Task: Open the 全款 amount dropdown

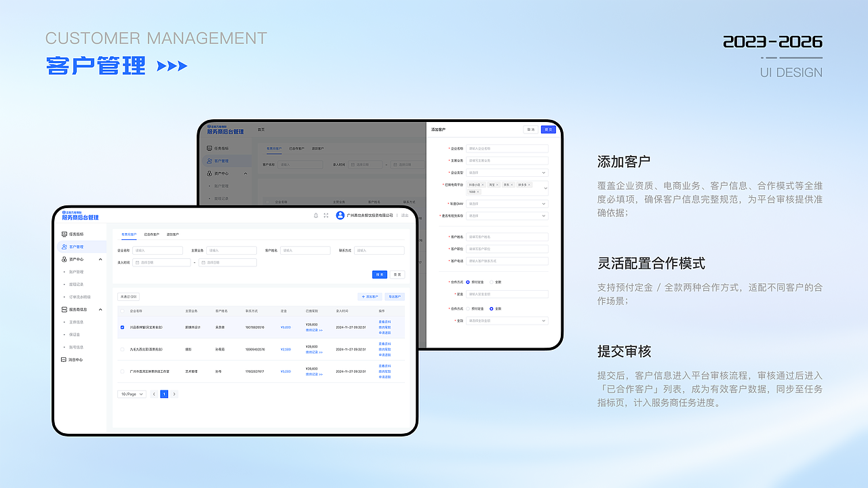Action: (x=507, y=321)
